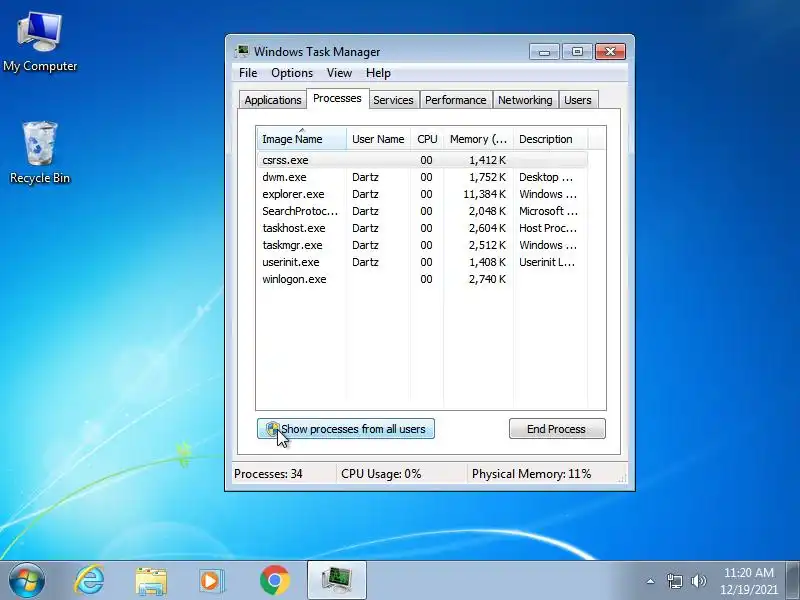Click memory value 2,740 K

(x=487, y=279)
